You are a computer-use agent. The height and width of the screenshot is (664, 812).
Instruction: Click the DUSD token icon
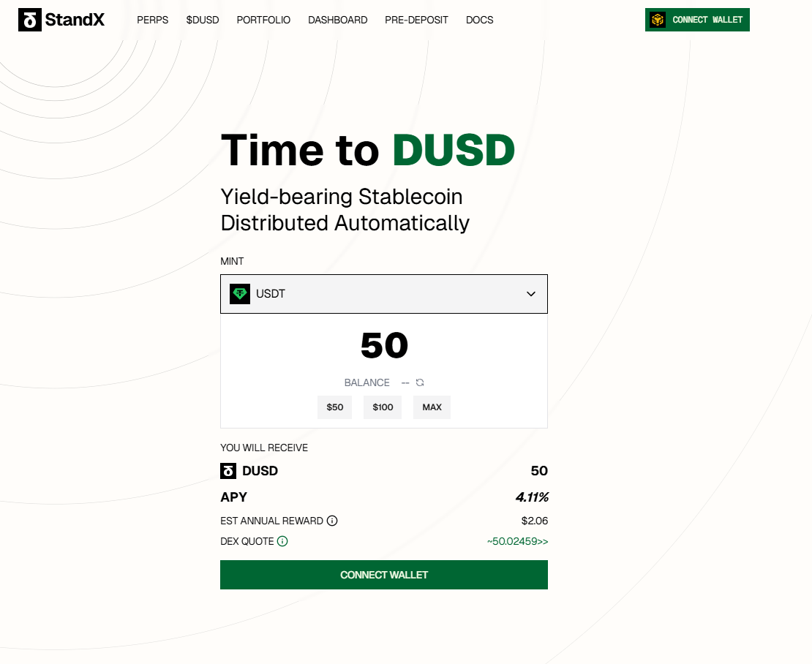click(x=228, y=471)
